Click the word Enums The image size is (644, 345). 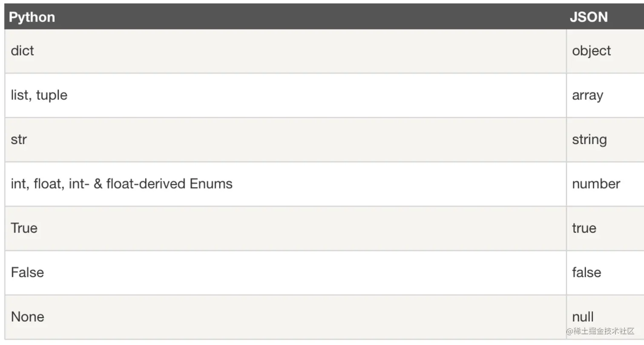click(211, 184)
